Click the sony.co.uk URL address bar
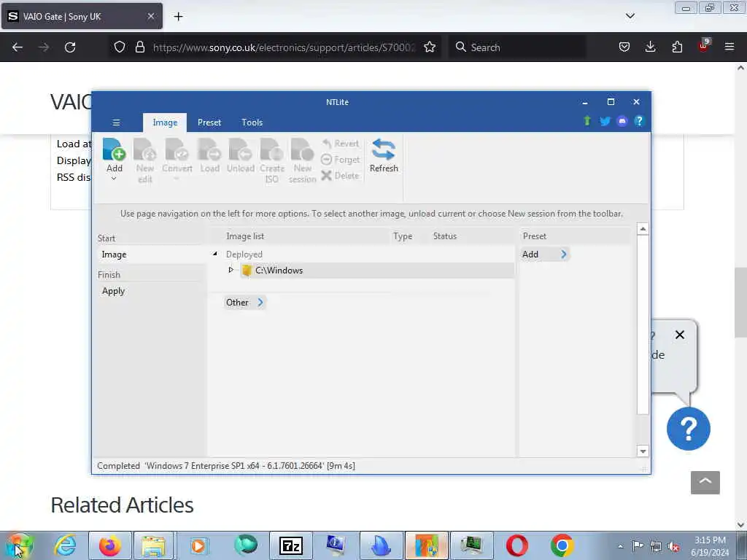Viewport: 747px width, 560px height. click(x=284, y=47)
